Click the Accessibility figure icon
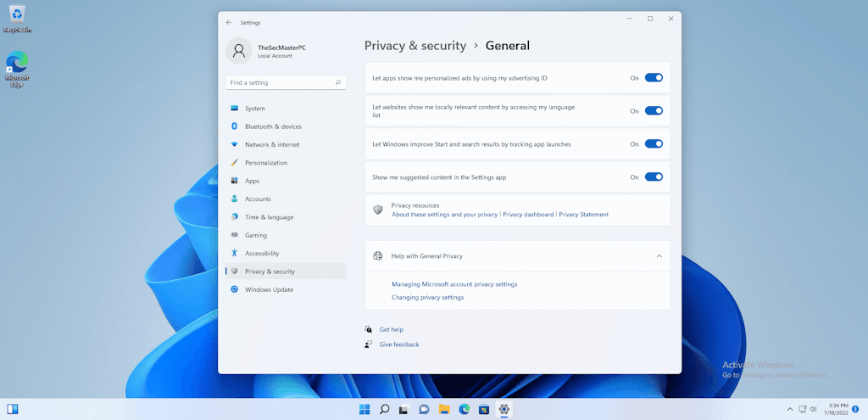Screen dimensions: 868x420 coord(234,253)
